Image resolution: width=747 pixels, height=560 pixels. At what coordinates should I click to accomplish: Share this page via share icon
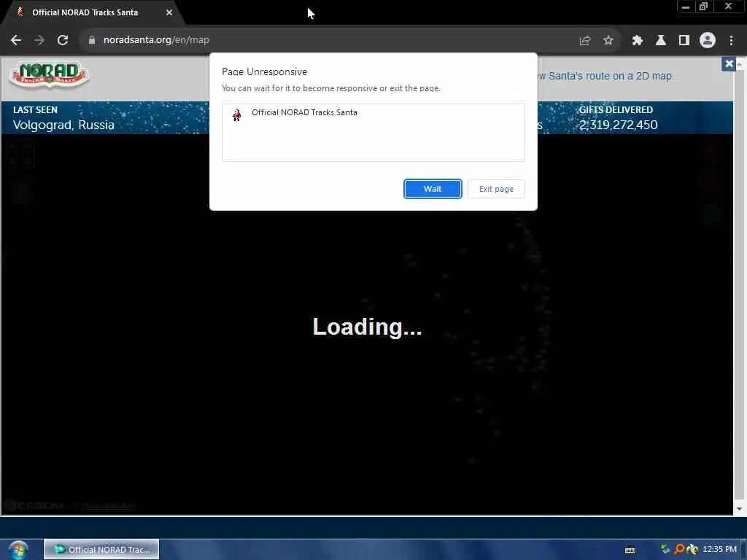[584, 41]
